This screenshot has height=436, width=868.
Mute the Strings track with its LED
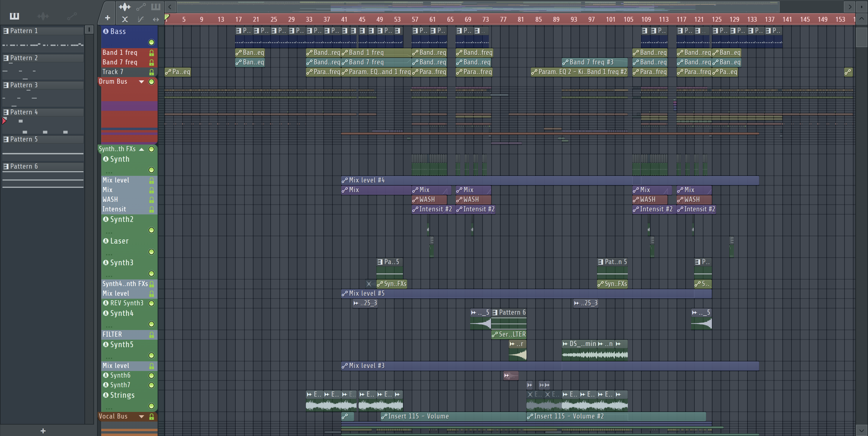click(152, 406)
